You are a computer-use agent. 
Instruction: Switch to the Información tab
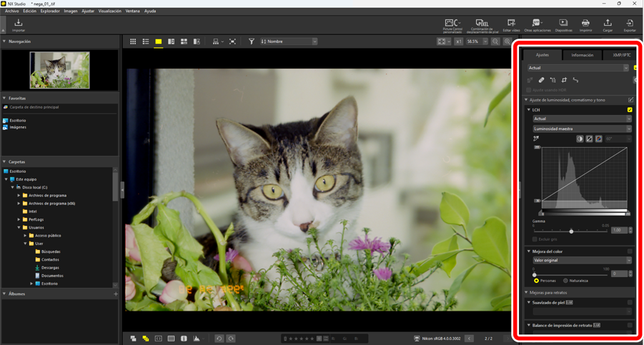tap(582, 55)
